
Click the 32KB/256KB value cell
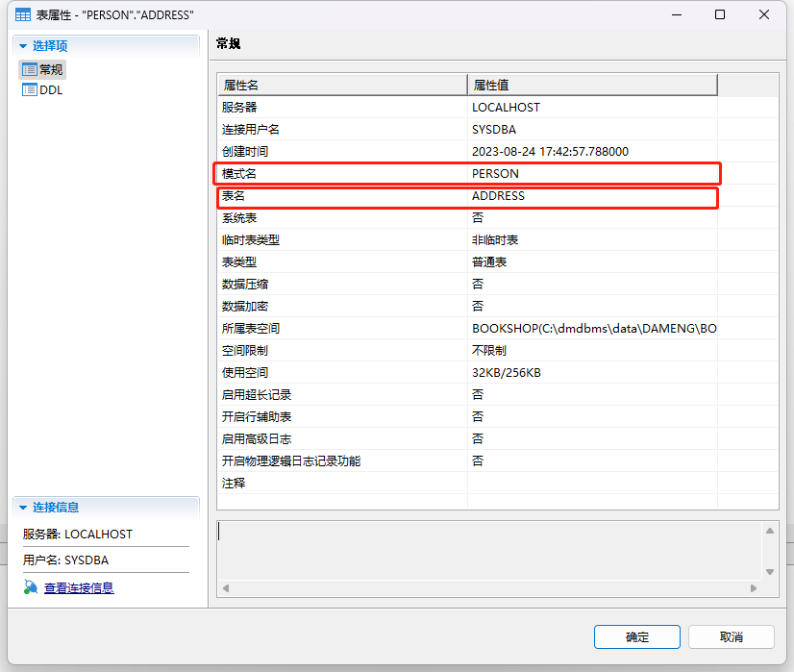592,373
